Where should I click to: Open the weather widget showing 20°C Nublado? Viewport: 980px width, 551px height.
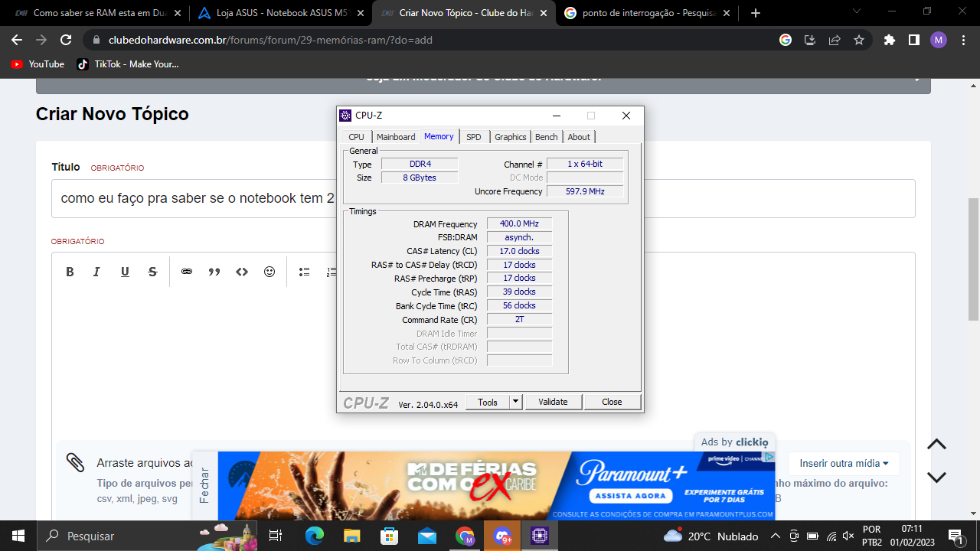(x=710, y=536)
